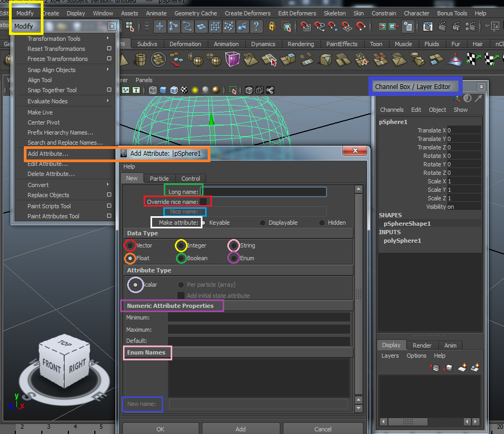Click the question mark help icon in toolbar

(256, 26)
